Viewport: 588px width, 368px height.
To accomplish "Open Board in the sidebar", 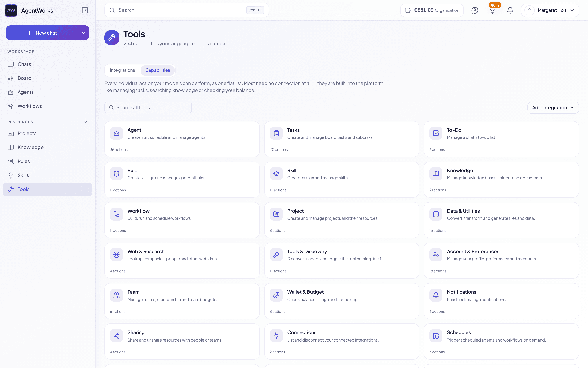I will [47, 78].
